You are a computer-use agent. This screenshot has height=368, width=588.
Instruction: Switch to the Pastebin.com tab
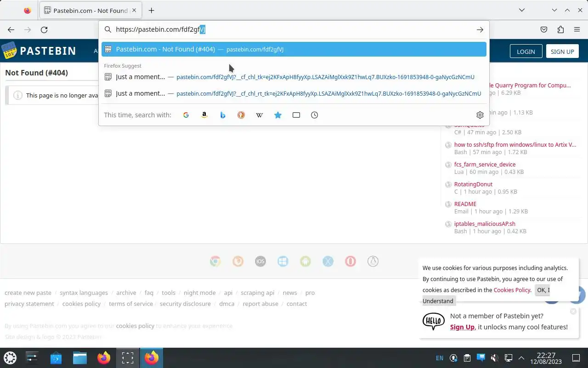click(x=90, y=10)
